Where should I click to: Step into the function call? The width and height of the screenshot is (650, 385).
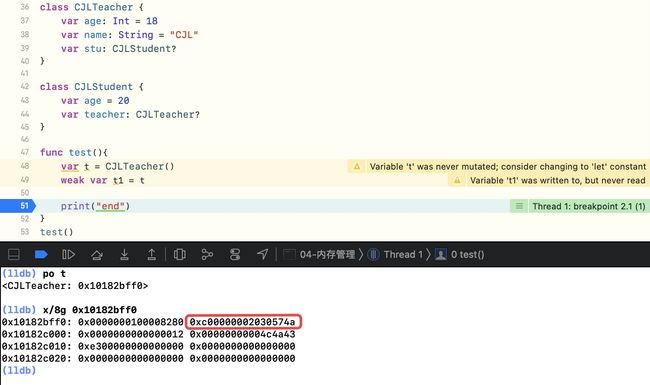point(124,254)
